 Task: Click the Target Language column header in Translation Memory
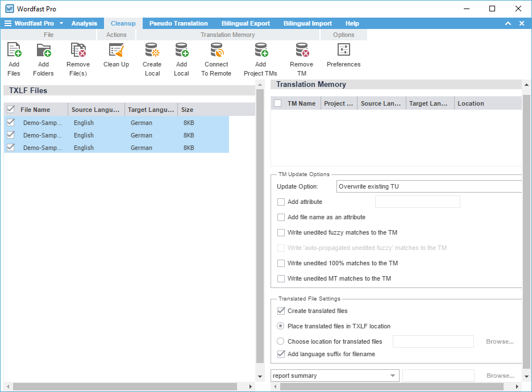coord(430,103)
